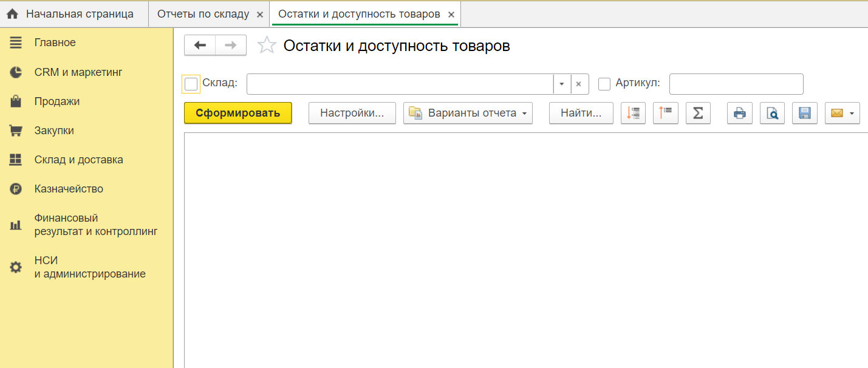Add report to favorites with star icon

[x=267, y=46]
